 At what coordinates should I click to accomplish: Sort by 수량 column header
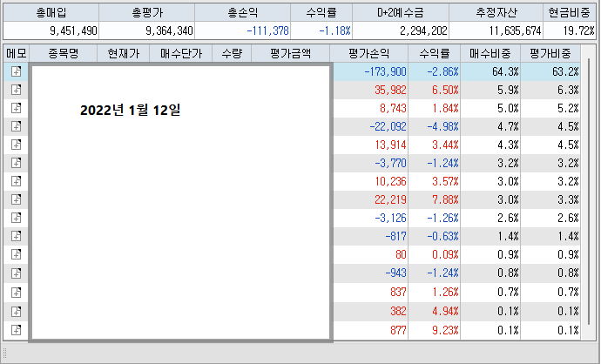[232, 53]
